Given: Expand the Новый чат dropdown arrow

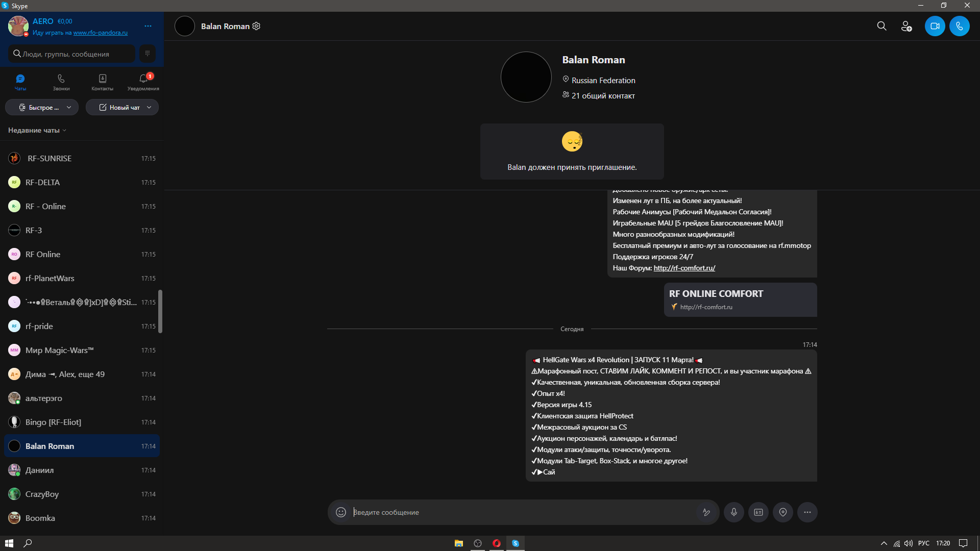Looking at the screenshot, I should point(149,108).
